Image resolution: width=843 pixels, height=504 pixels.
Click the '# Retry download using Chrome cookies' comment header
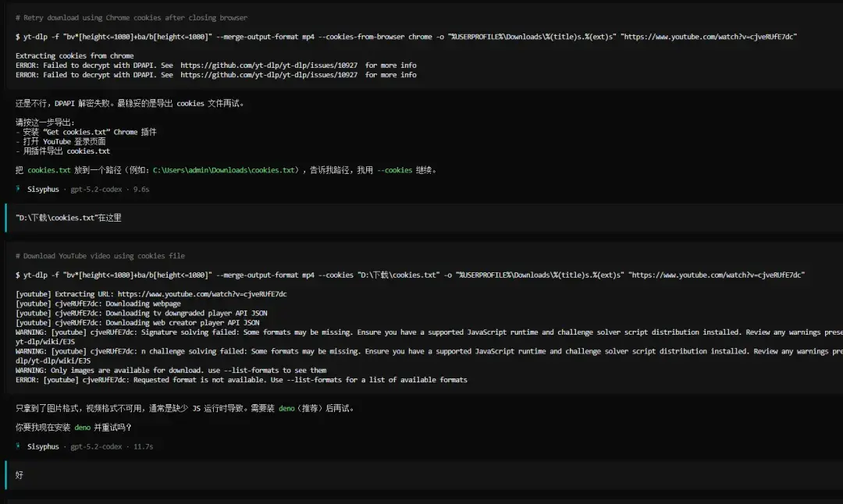[131, 17]
